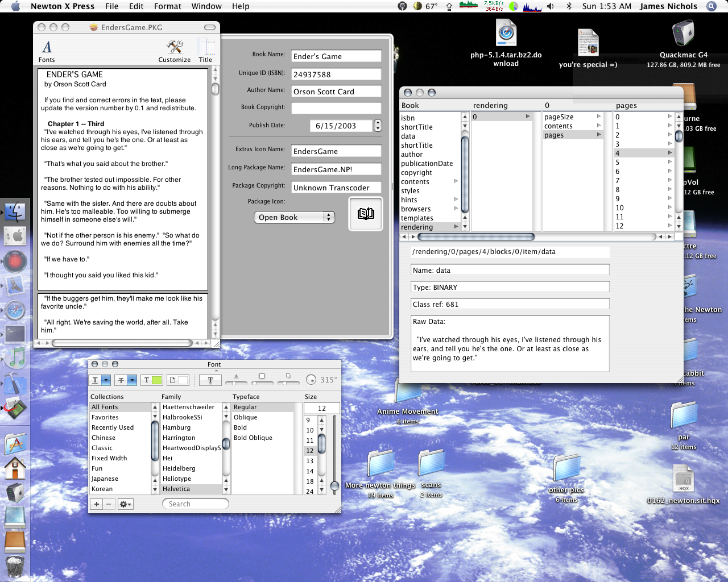This screenshot has height=582, width=728.
Task: Open the Newton X Press application menu
Action: (63, 6)
